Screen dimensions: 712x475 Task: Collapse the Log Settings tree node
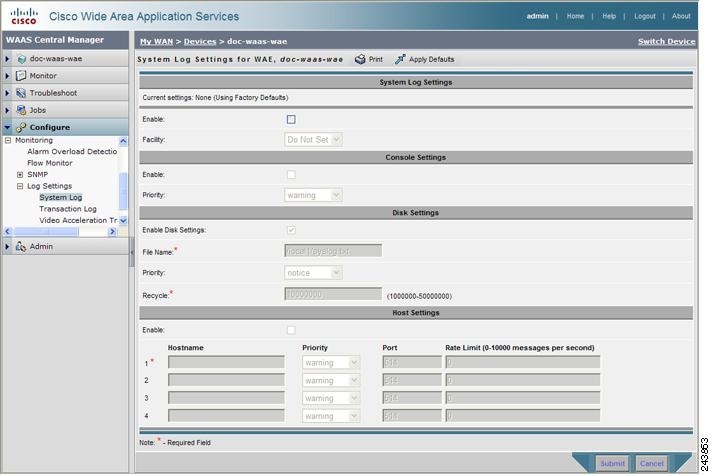coord(20,186)
